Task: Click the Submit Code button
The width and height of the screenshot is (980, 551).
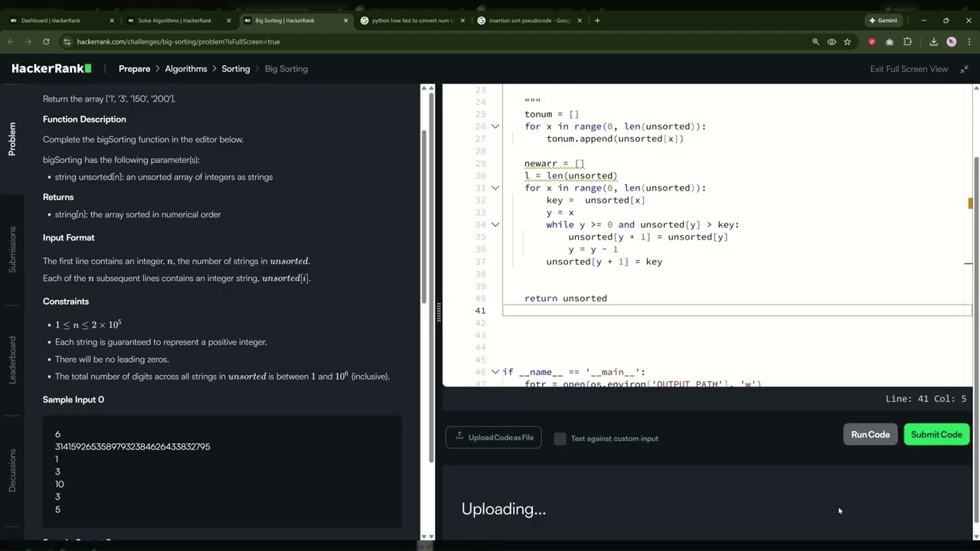Action: click(x=936, y=435)
